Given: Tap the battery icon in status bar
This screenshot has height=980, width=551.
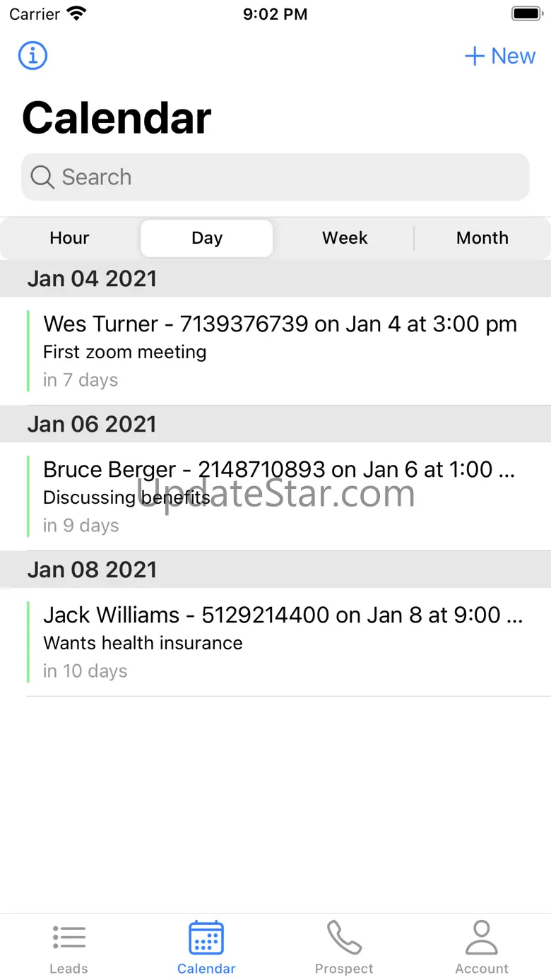Looking at the screenshot, I should pos(526,13).
